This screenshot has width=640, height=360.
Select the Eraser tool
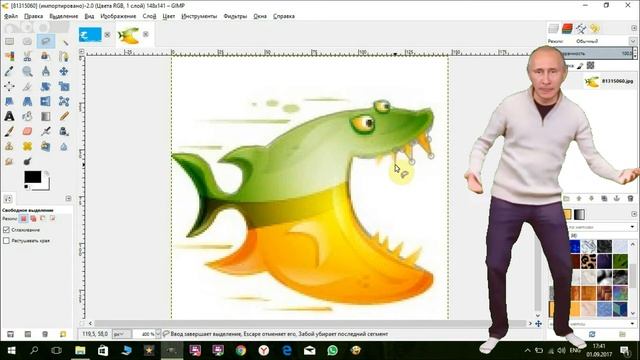tap(27, 131)
